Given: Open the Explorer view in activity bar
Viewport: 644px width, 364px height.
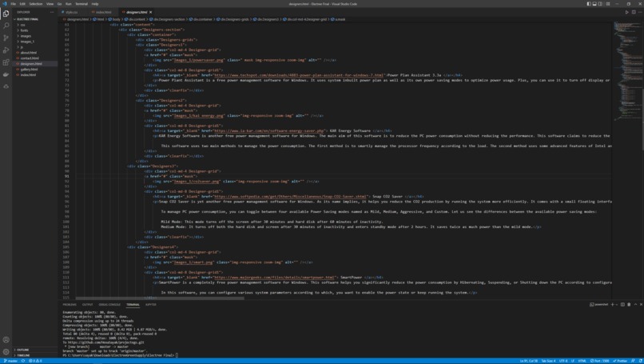Looking at the screenshot, I should (6, 14).
